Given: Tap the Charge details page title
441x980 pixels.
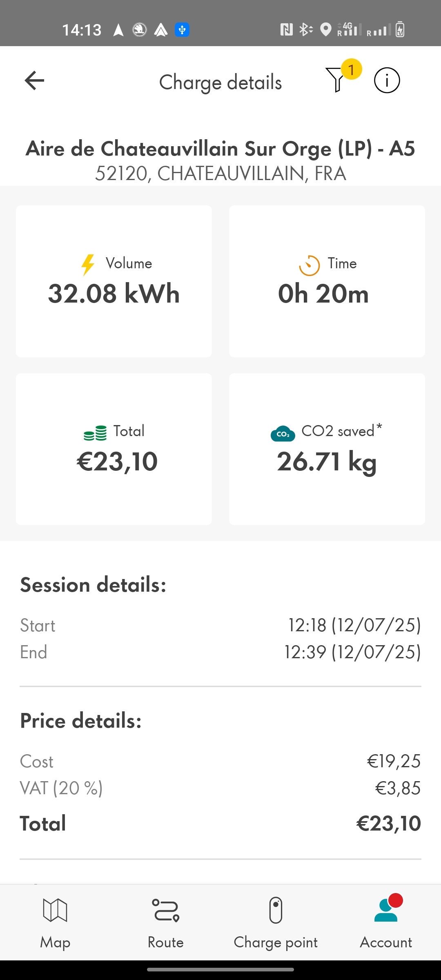Looking at the screenshot, I should [x=220, y=82].
